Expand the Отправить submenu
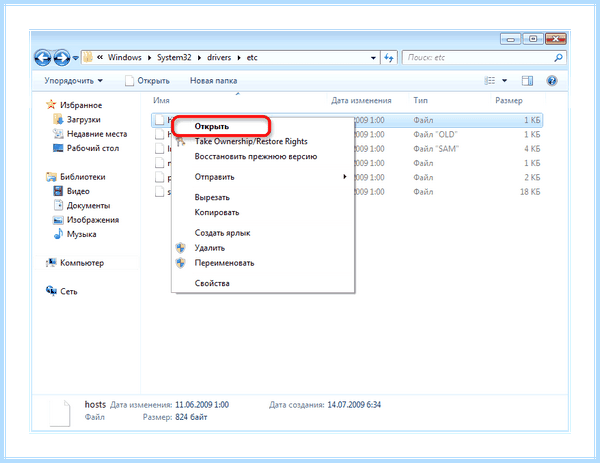Screen dimensions: 600x463 point(262,177)
